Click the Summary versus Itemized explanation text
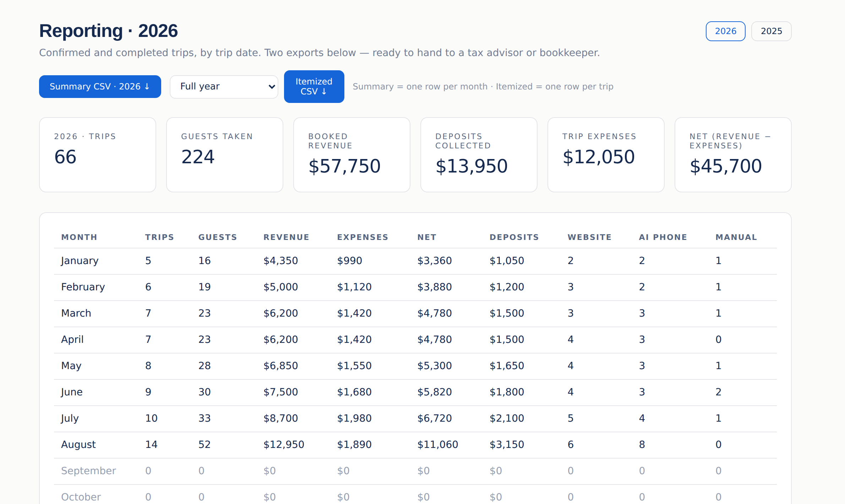Viewport: 845px width, 504px height. [x=483, y=87]
